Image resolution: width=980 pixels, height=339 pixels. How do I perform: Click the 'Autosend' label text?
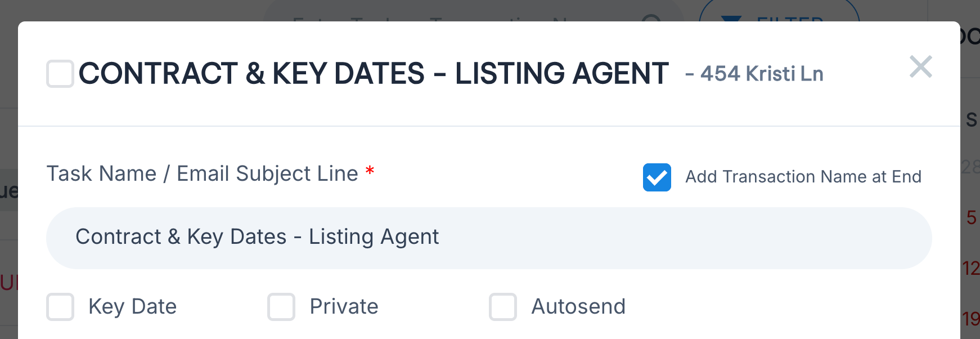(x=578, y=307)
